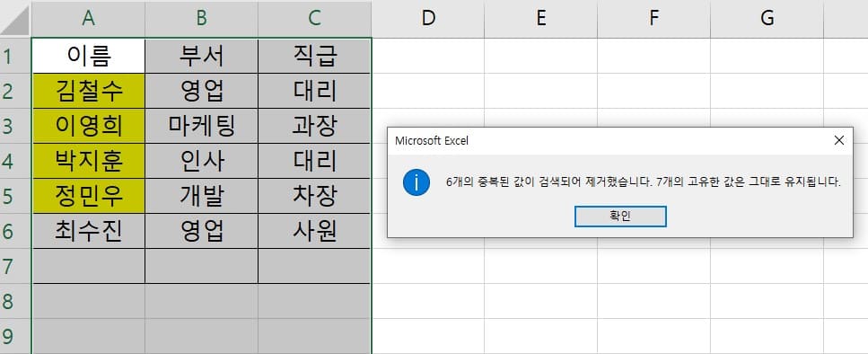
Task: Select 대리 cell in 김철수 row
Action: pos(314,91)
